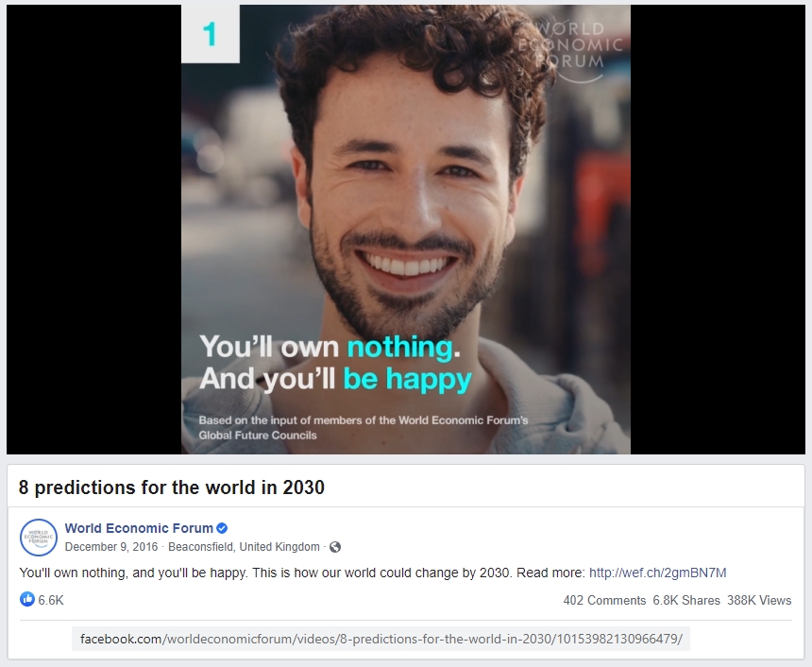Click the Beaconsfield, United Kingdom location

[x=244, y=547]
